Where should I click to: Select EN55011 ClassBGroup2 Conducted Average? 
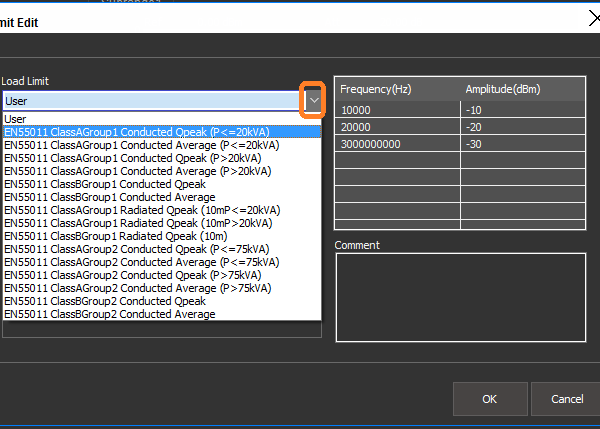(x=110, y=314)
